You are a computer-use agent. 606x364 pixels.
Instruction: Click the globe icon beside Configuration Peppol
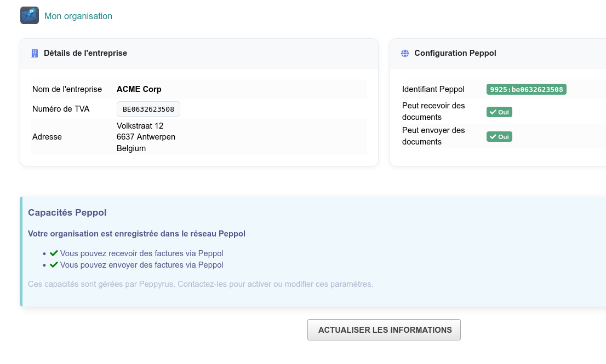click(x=405, y=53)
